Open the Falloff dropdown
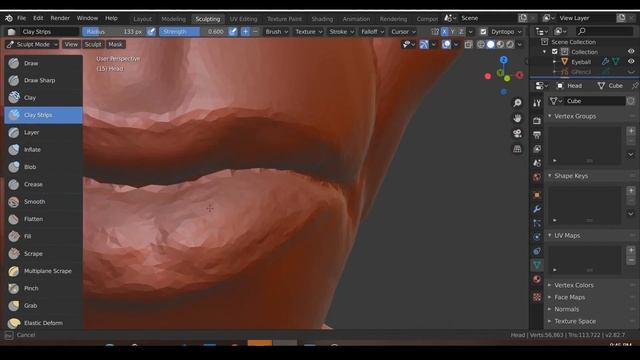Screen dimensions: 640x360 (372, 31)
